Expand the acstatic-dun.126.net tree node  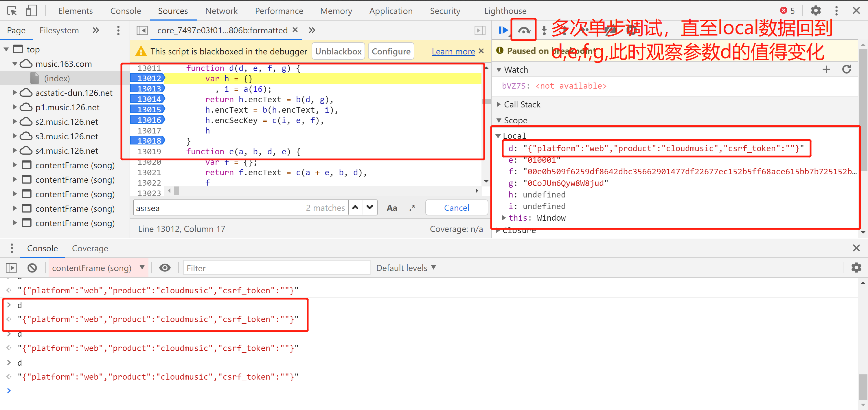(x=14, y=93)
